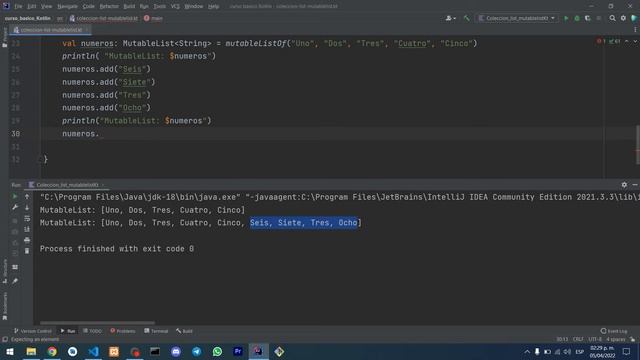Image resolution: width=640 pixels, height=360 pixels.
Task: Open the Windows Start menu
Action: (10, 351)
